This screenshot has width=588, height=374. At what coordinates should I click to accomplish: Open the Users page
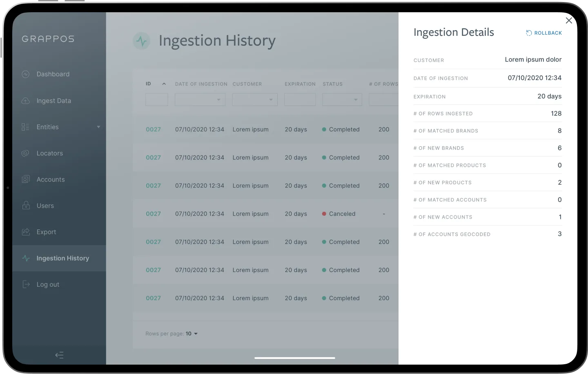(45, 206)
